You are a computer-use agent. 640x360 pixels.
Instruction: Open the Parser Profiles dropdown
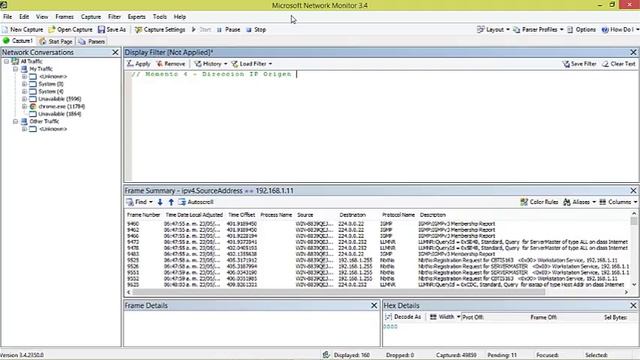click(538, 29)
